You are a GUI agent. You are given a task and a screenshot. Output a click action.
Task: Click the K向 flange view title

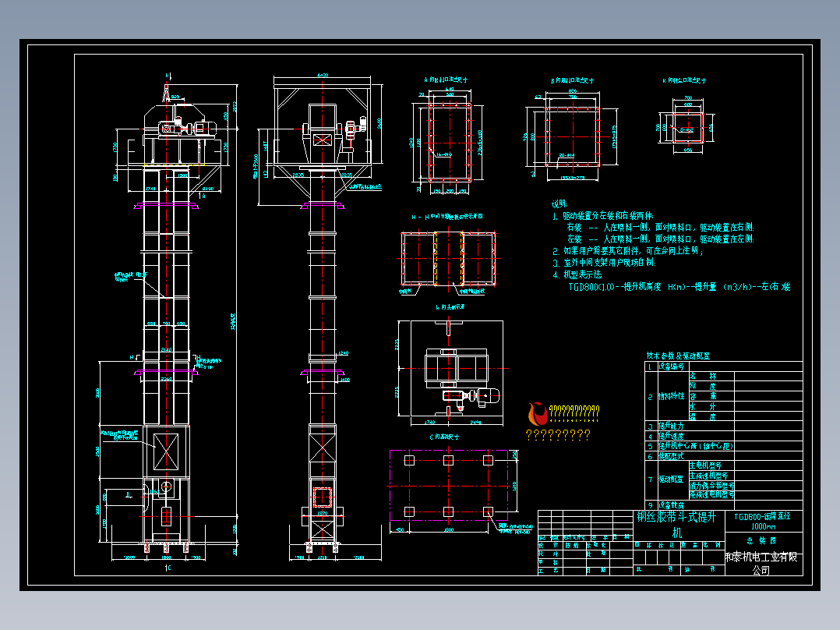684,80
